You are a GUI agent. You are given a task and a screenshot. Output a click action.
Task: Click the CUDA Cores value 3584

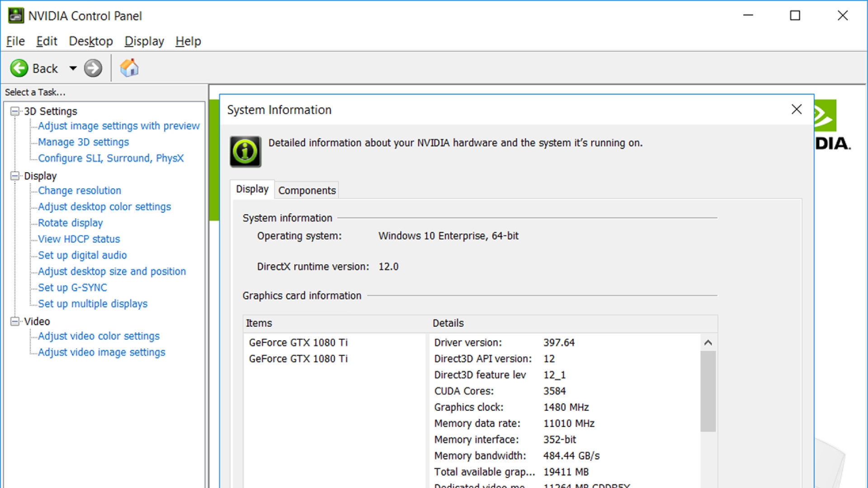[x=555, y=391]
